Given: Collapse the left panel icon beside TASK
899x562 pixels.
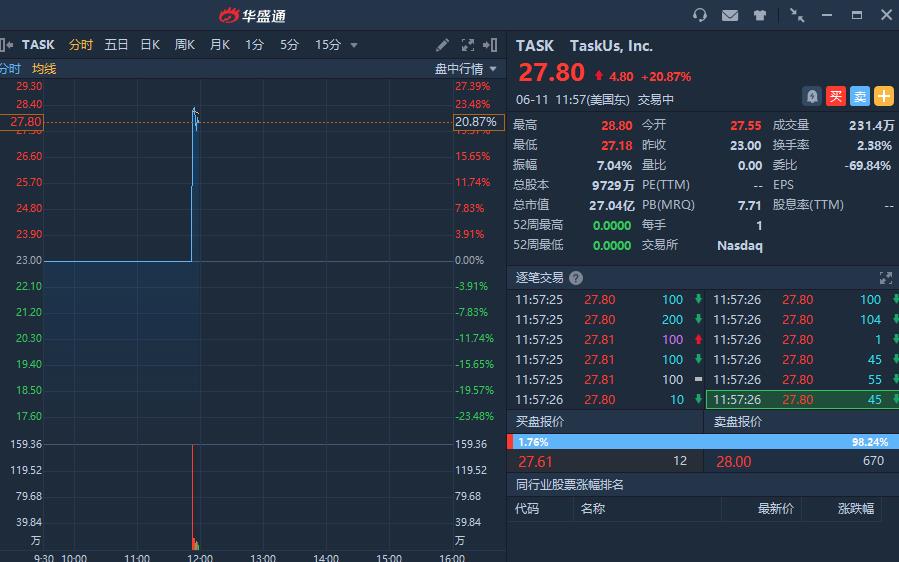Looking at the screenshot, I should [x=6, y=45].
